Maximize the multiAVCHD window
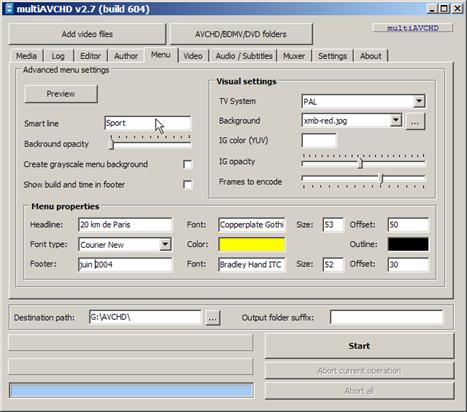Image resolution: width=467 pixels, height=412 pixels. tap(444, 8)
